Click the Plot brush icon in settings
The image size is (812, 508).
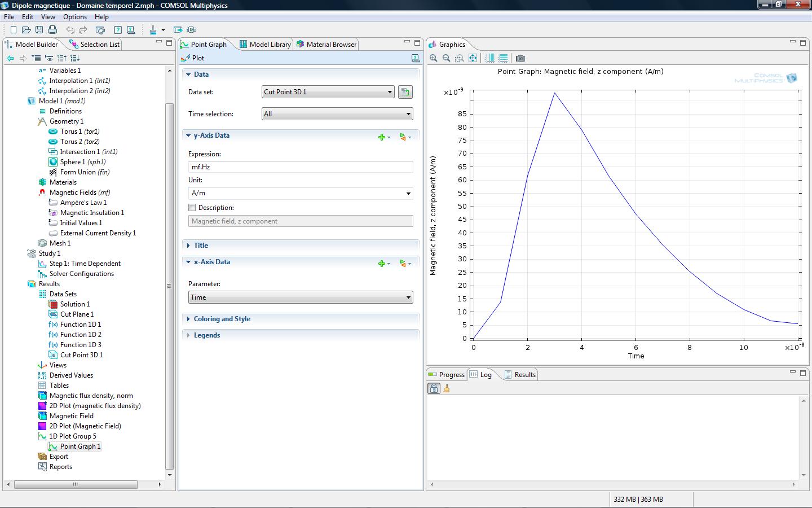pos(185,58)
